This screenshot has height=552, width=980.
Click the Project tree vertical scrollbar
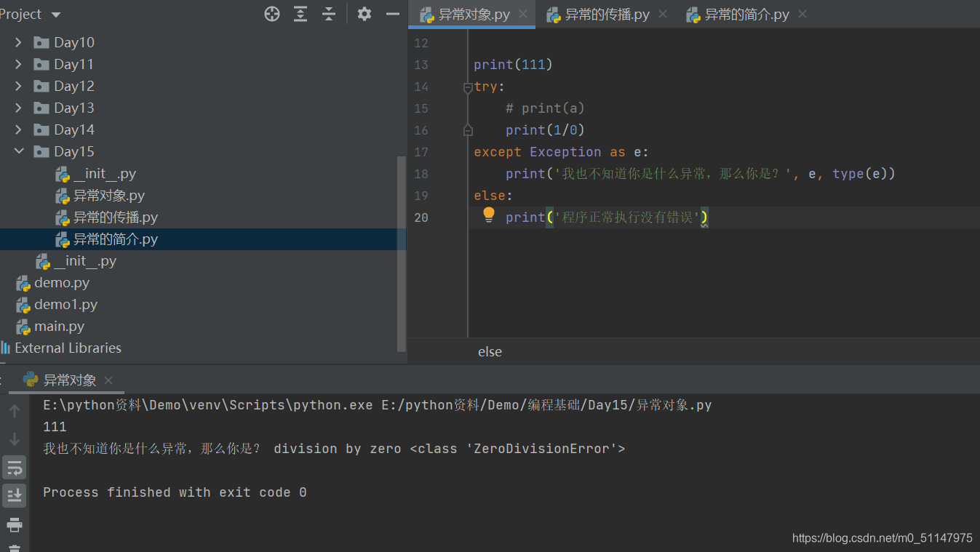point(401,254)
